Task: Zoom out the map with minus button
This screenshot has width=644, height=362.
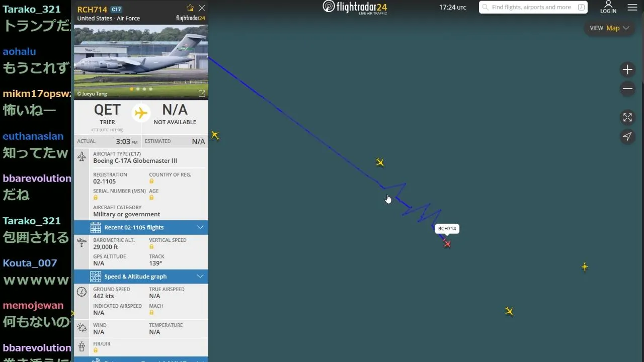Action: click(627, 89)
